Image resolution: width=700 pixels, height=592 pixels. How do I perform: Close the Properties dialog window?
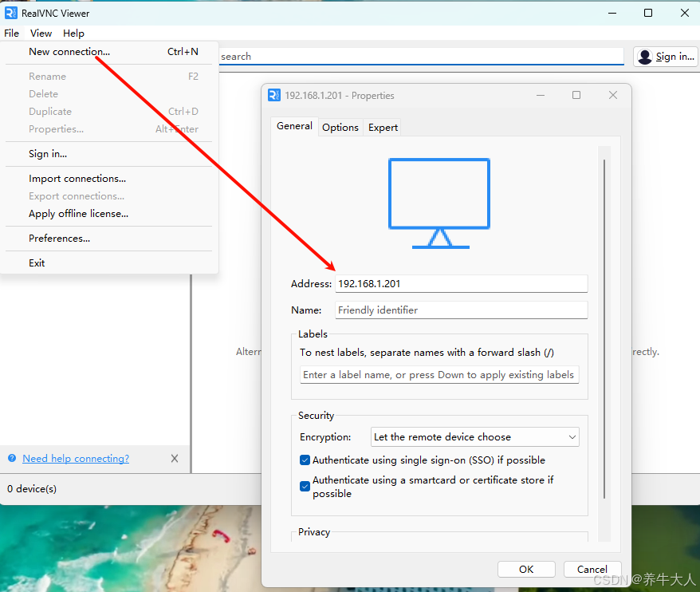coord(613,95)
